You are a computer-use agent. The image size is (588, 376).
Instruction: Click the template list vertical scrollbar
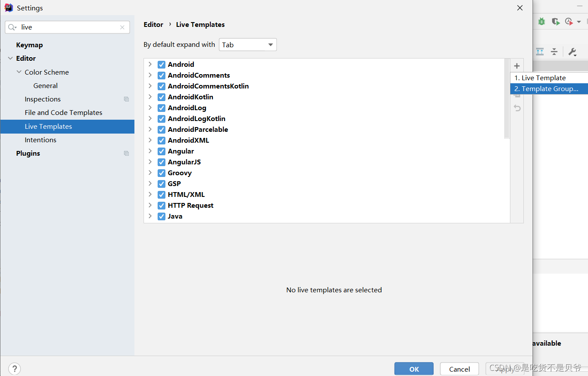tap(507, 99)
